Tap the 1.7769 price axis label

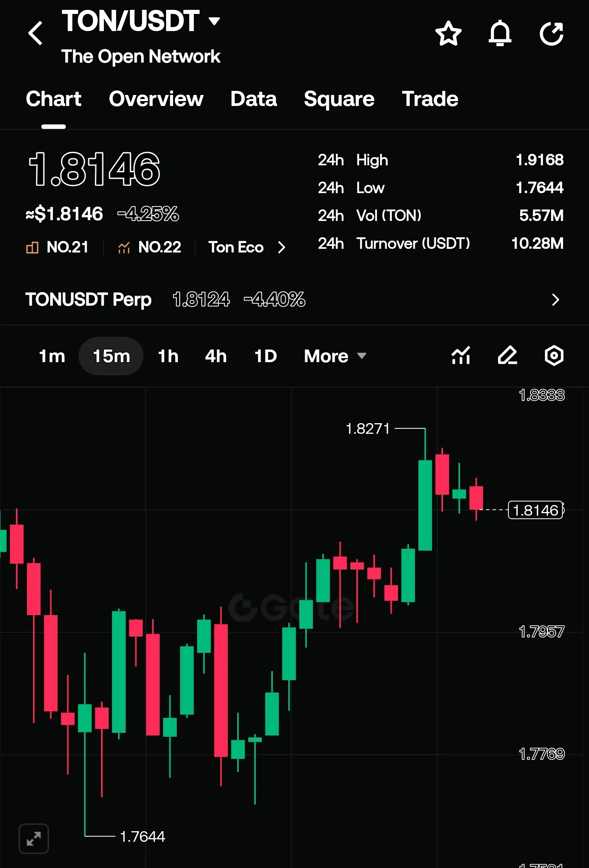(x=542, y=754)
